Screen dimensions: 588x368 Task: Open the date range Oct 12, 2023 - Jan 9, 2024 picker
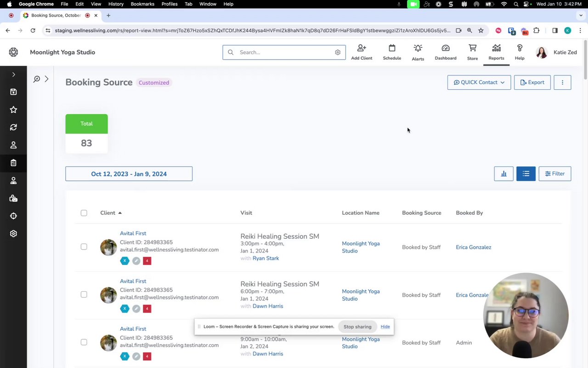[129, 174]
